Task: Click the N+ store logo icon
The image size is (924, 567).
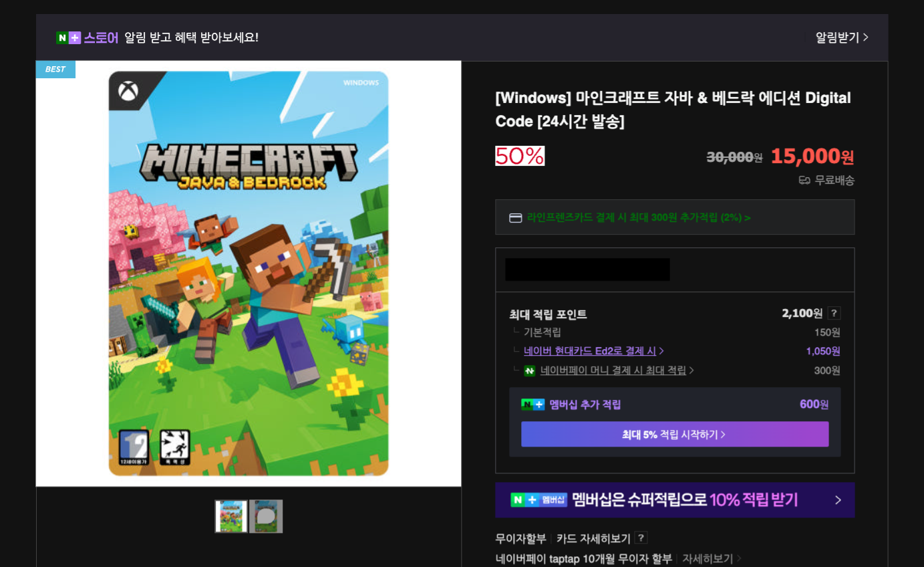Action: pos(68,37)
